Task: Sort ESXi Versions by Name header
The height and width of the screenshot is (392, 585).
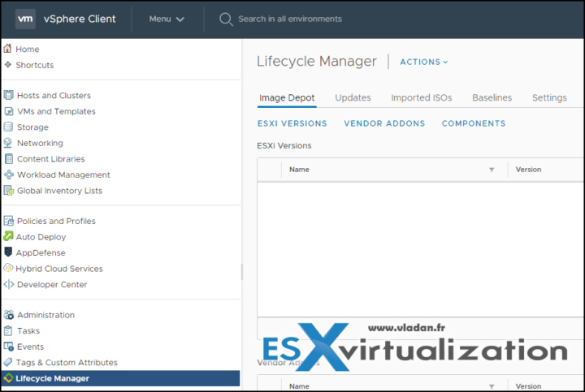Action: (x=299, y=170)
